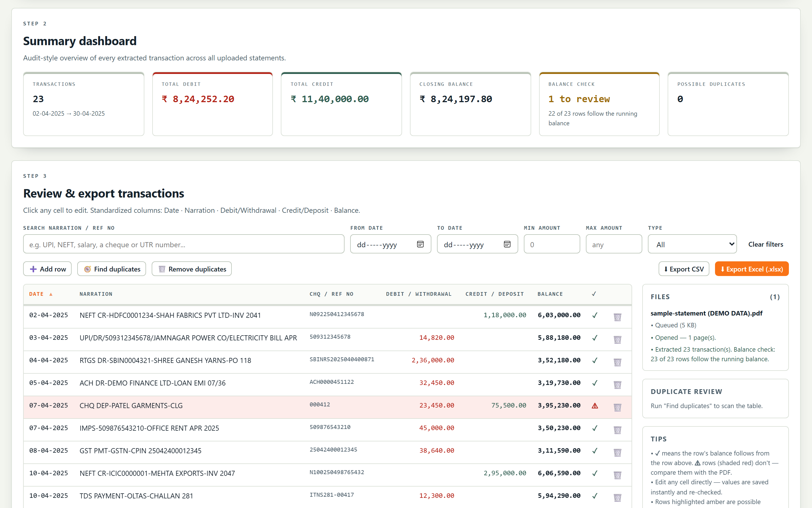Add a new row to the table
812x508 pixels.
[47, 269]
